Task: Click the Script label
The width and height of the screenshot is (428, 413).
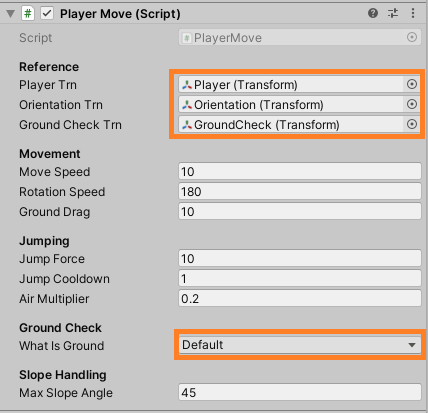Action: [36, 38]
